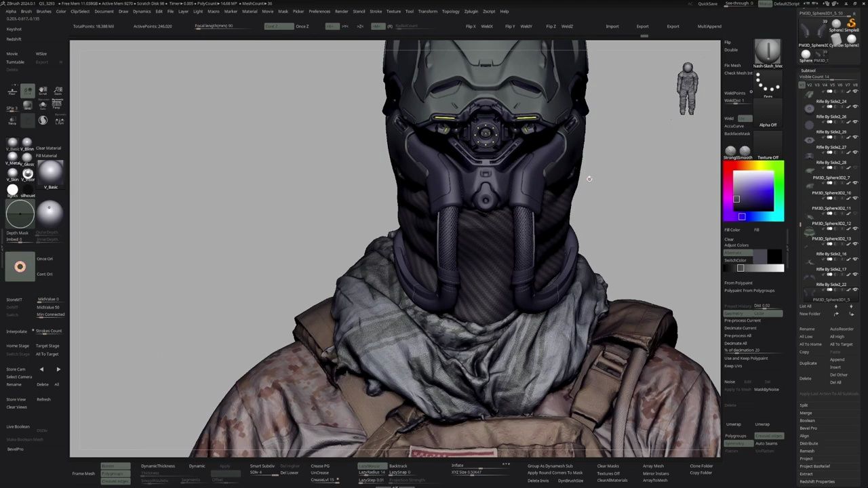868x488 pixels.
Task: Click the astronaut figure navigation thumbnail
Action: 687,88
